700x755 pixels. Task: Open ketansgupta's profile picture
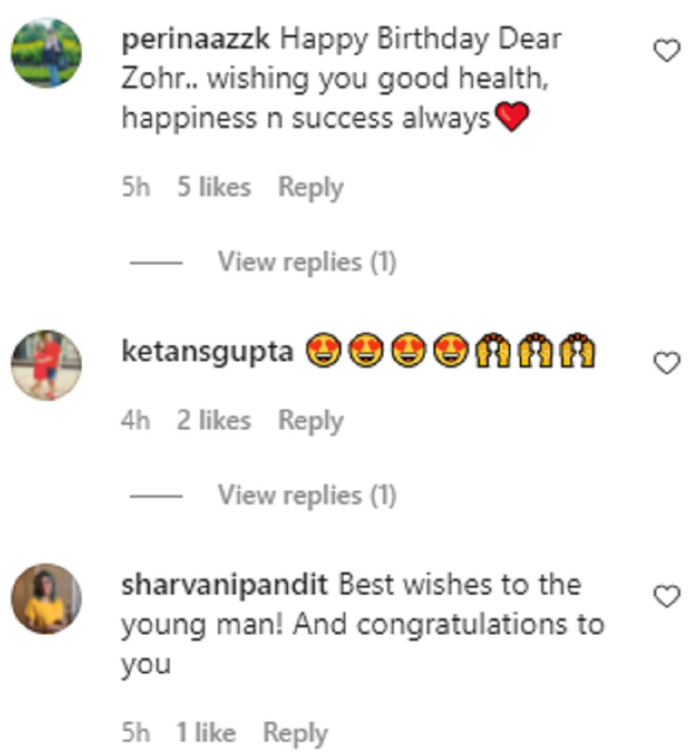(x=47, y=365)
